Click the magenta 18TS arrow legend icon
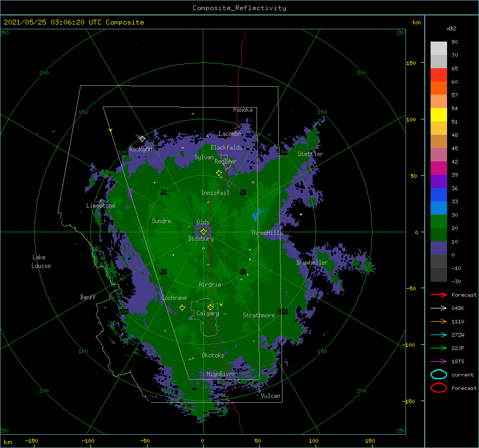The image size is (479, 448). click(x=439, y=361)
